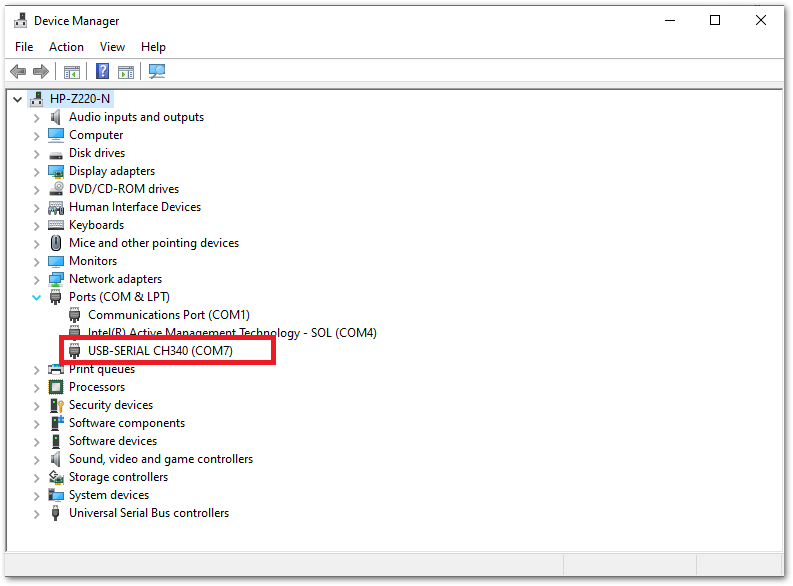Viewport: 793px width, 586px height.
Task: Collapse the HP-Z220-N root node
Action: tap(18, 99)
